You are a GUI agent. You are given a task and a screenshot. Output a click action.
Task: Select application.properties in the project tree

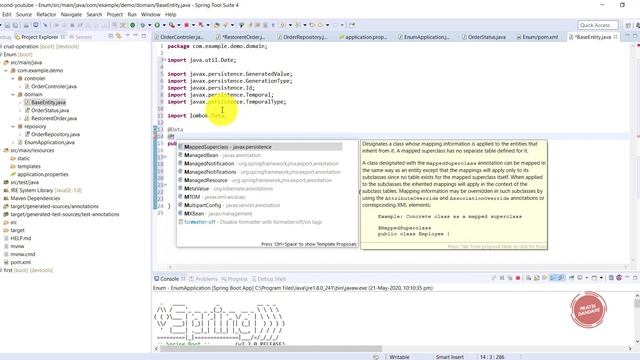[x=42, y=174]
